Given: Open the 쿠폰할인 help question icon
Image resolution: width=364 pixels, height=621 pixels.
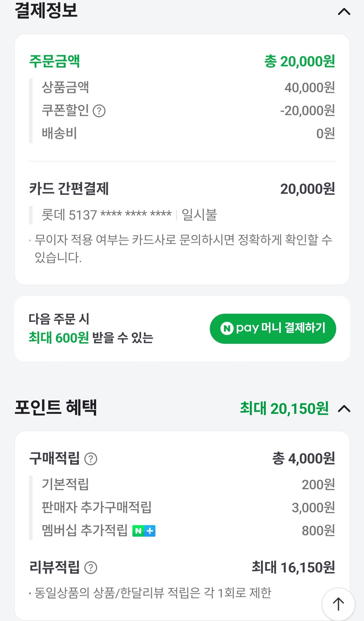Looking at the screenshot, I should click(x=99, y=111).
